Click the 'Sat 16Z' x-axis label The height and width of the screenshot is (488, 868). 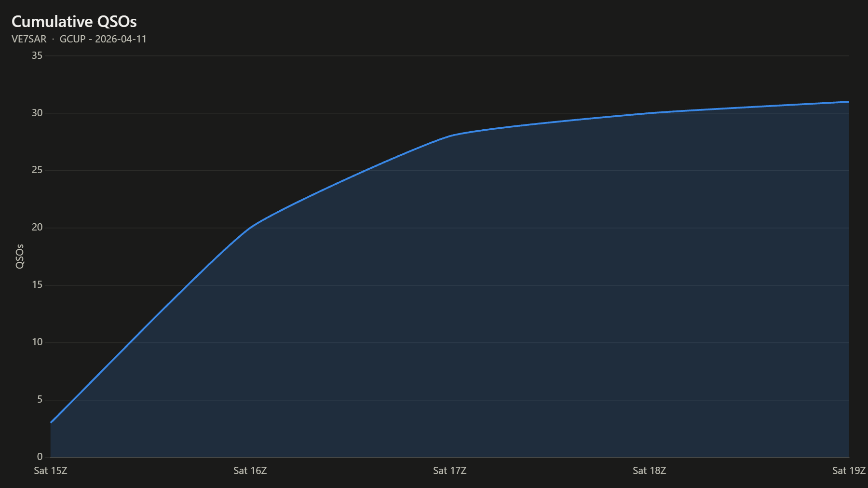point(250,471)
